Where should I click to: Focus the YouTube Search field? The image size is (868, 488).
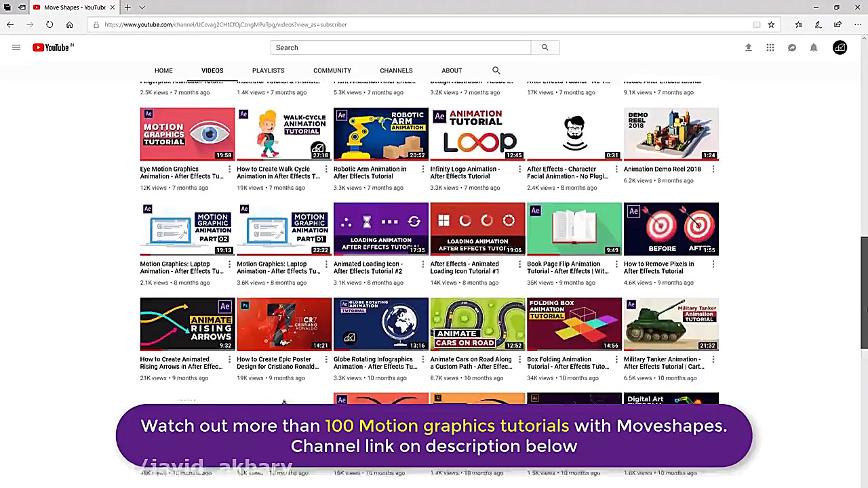(x=401, y=47)
